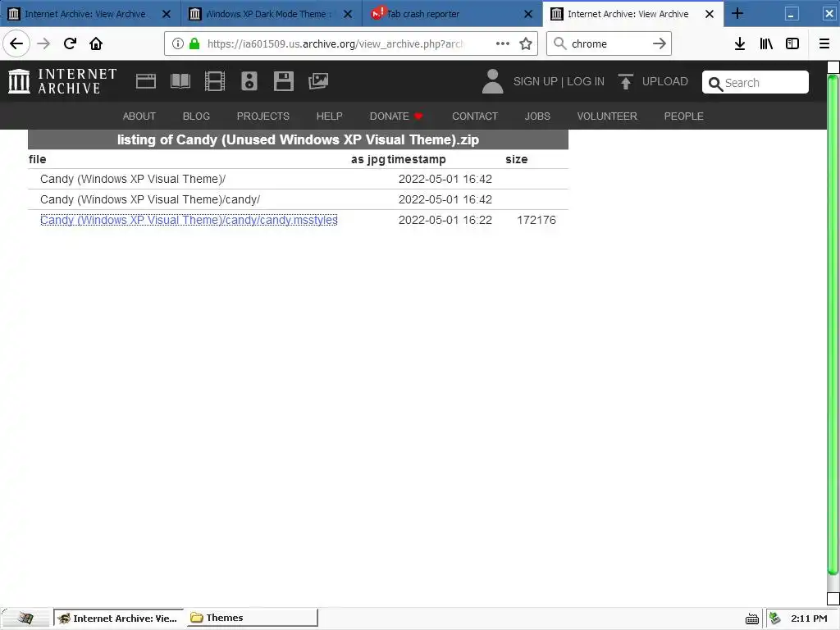The height and width of the screenshot is (630, 840).
Task: Open VOLUNTEER in archive navigation
Action: [607, 116]
